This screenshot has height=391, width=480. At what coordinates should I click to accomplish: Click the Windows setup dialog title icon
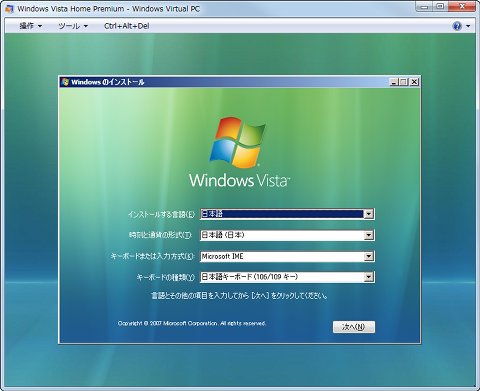65,82
